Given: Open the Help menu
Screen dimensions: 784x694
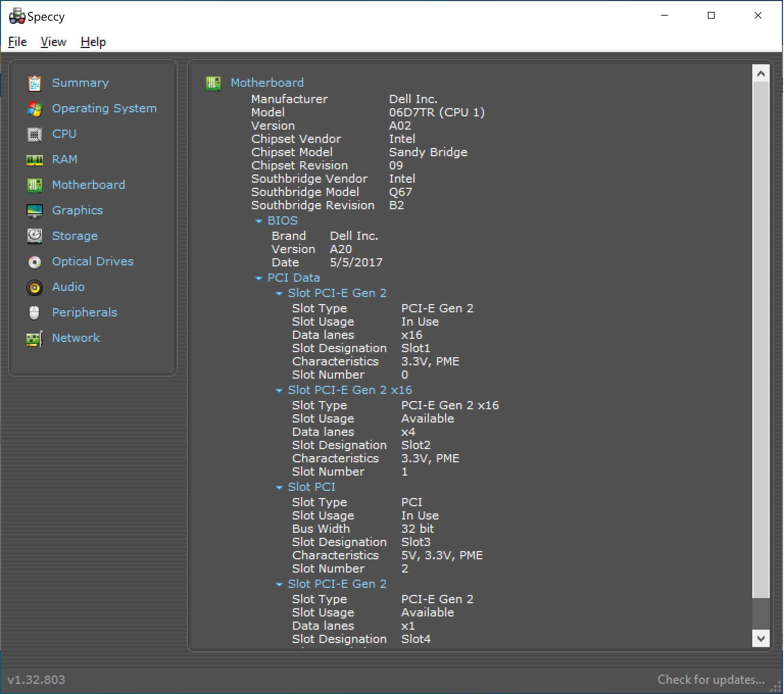Looking at the screenshot, I should (x=93, y=42).
